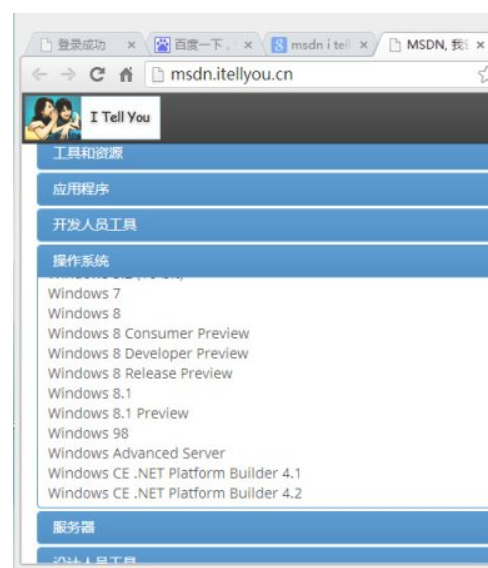Open Windows CE .NET Platform Builder 4.2
Screen dimensions: 488x568
coord(175,493)
